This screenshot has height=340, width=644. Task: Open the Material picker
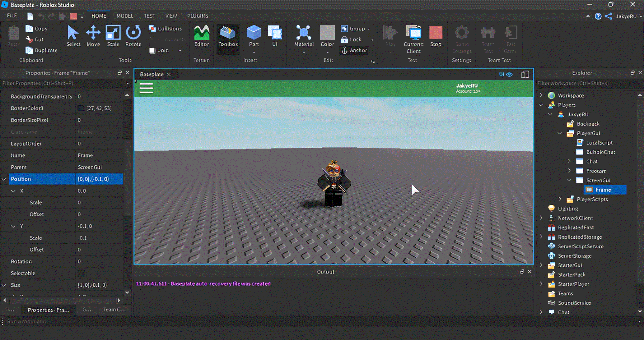[304, 36]
